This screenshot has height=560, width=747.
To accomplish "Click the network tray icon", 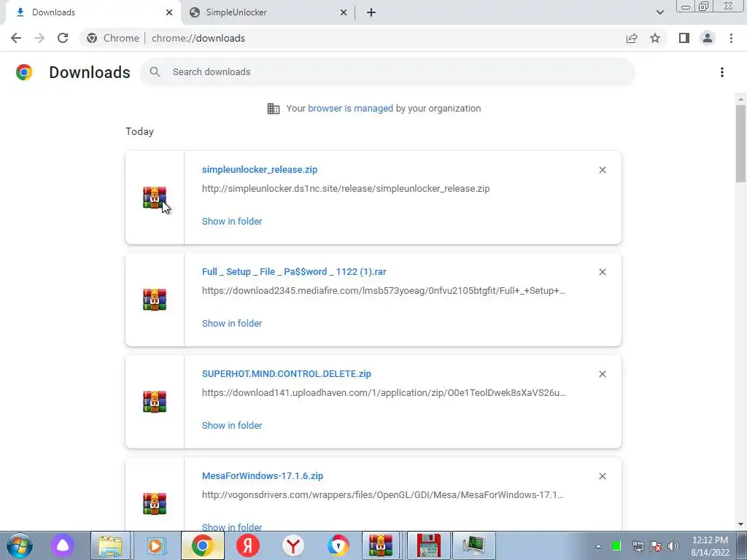I will pos(638,546).
